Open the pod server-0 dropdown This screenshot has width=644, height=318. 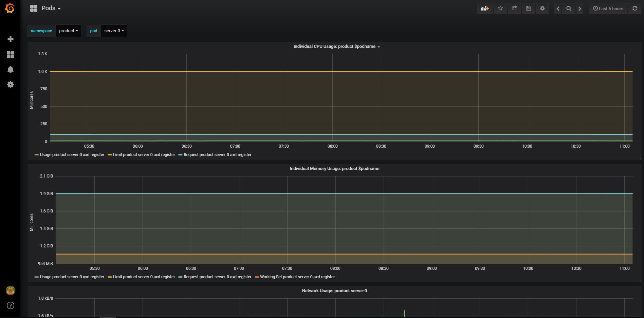(x=114, y=31)
